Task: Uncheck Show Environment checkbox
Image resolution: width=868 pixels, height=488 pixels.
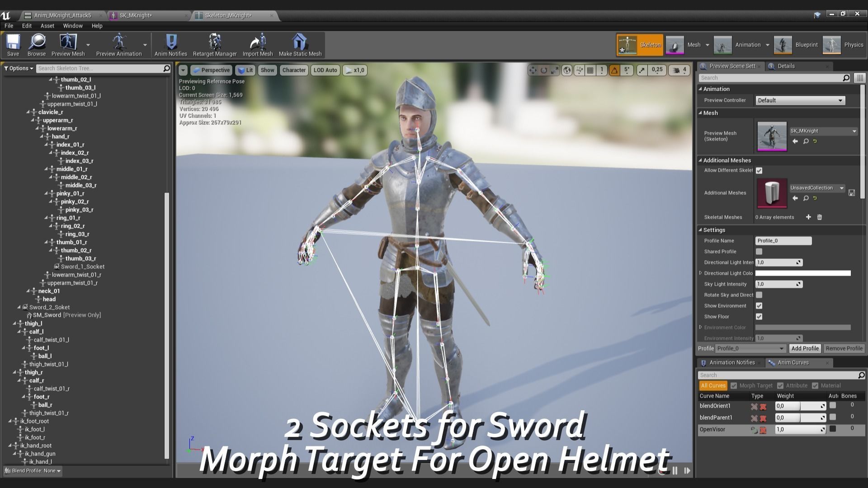Action: [x=759, y=305]
